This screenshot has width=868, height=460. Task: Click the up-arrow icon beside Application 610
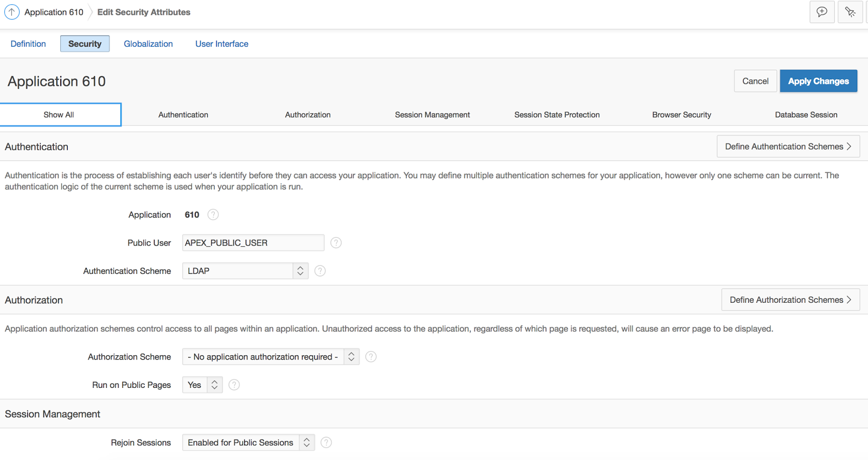[x=12, y=12]
